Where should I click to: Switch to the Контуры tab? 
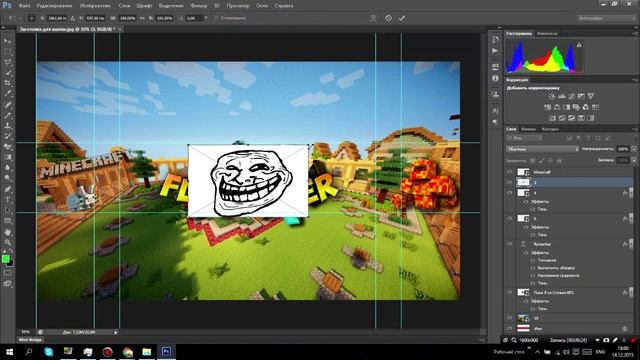(550, 129)
